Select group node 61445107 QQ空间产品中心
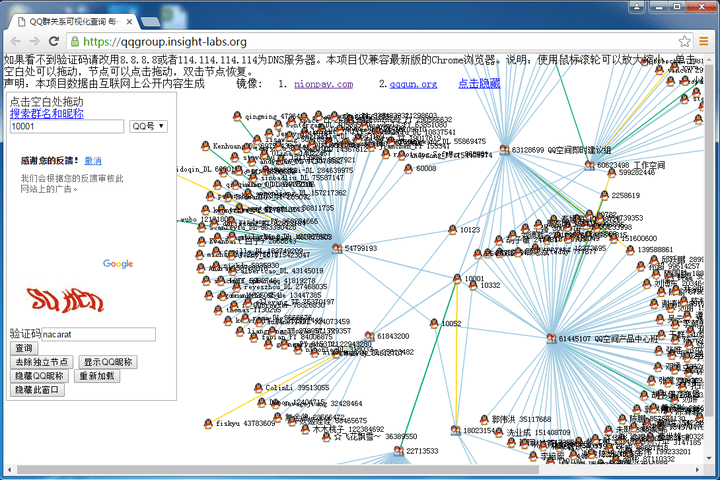This screenshot has width=720, height=480. point(551,339)
